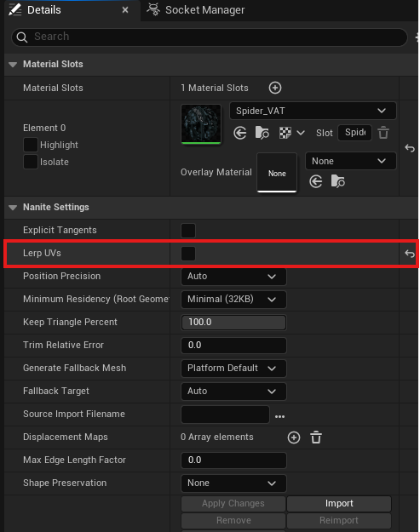Empty the Displacement Maps array with trash icon
The image size is (420, 532).
click(x=316, y=438)
